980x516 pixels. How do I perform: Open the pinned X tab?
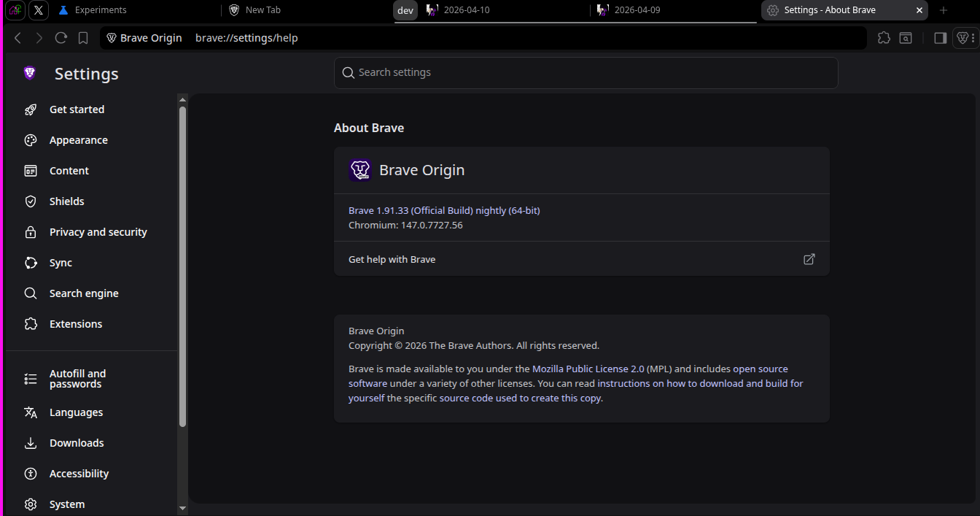pos(39,10)
